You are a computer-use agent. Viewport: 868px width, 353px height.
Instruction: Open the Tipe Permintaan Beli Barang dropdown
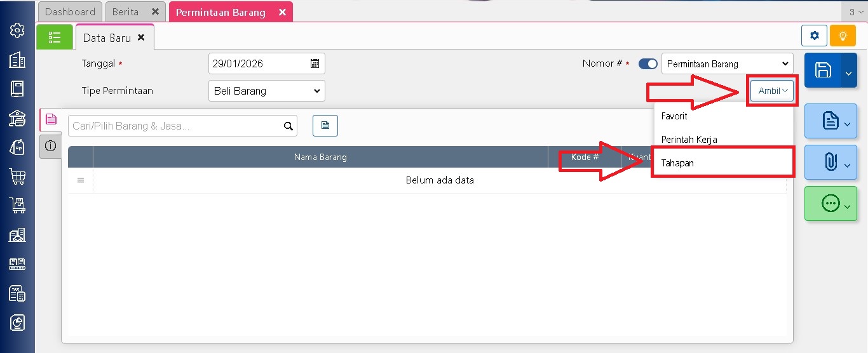(266, 91)
